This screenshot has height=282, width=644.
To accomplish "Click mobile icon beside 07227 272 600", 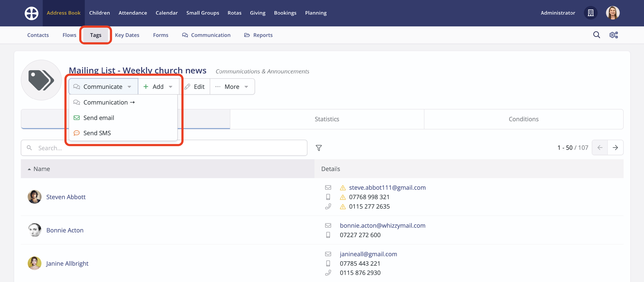I will pyautogui.click(x=328, y=235).
